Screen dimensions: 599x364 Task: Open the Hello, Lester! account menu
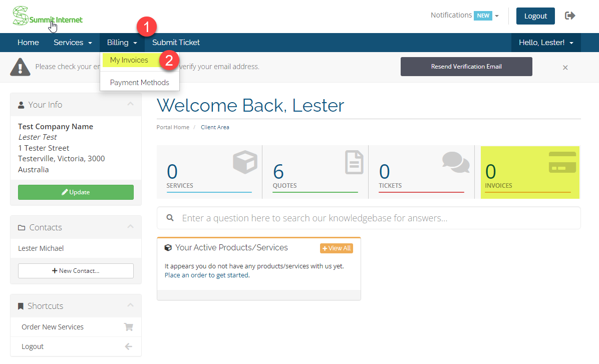click(x=545, y=43)
